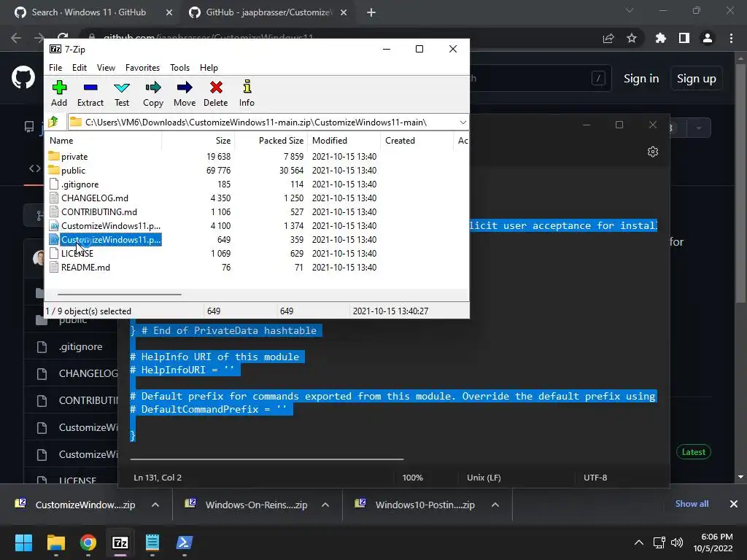Click Show all downloads
The width and height of the screenshot is (747, 560).
(692, 504)
